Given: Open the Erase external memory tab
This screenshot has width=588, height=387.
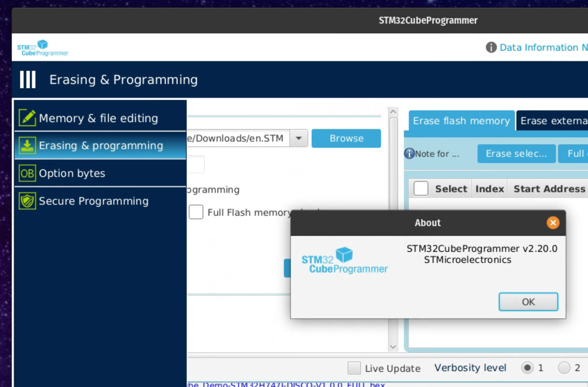Looking at the screenshot, I should (552, 121).
